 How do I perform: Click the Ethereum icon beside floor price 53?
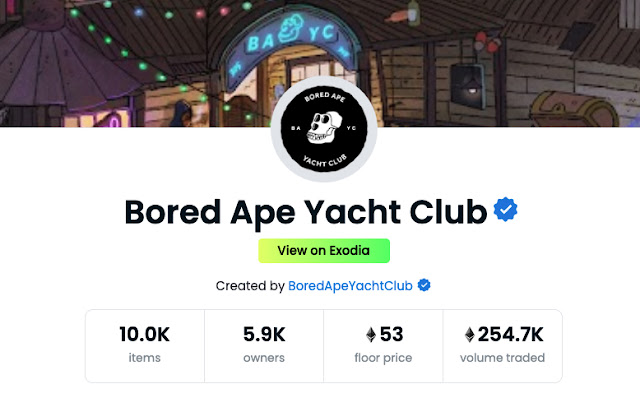pos(372,334)
